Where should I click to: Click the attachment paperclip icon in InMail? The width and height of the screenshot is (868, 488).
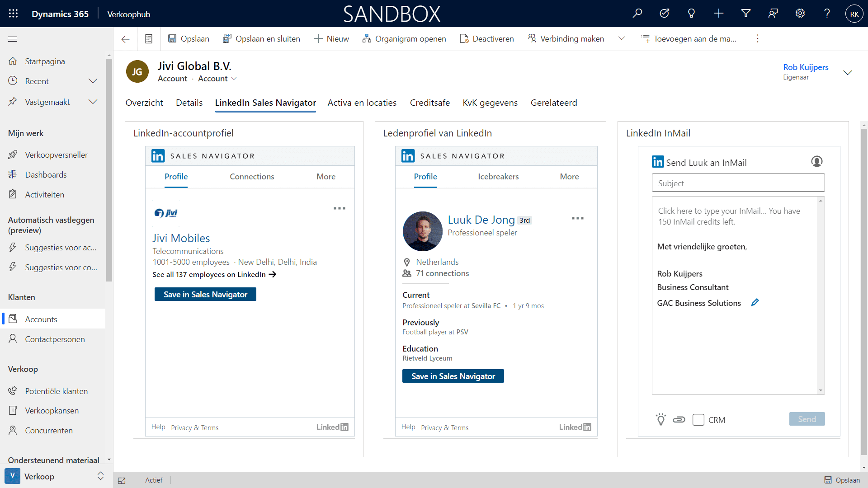coord(679,420)
